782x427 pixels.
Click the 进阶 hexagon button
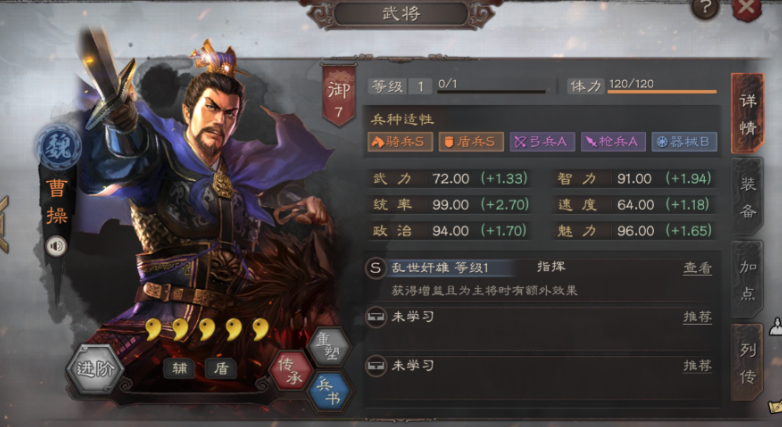94,369
